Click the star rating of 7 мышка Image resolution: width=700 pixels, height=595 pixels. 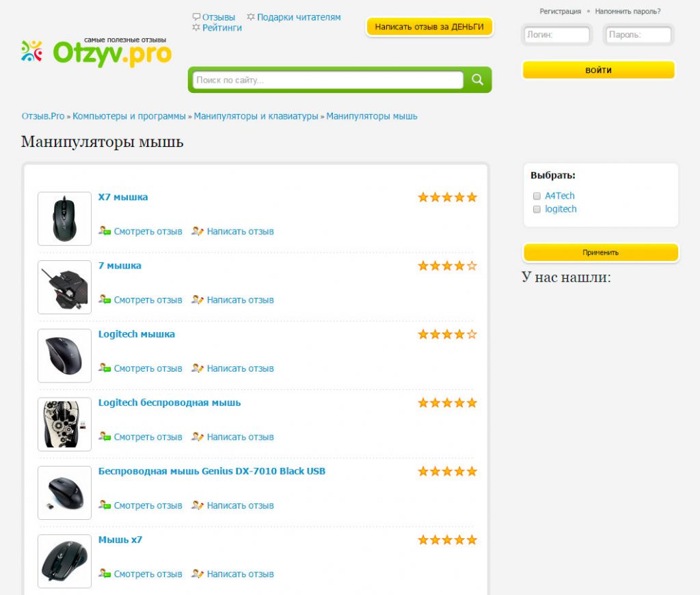pos(447,266)
